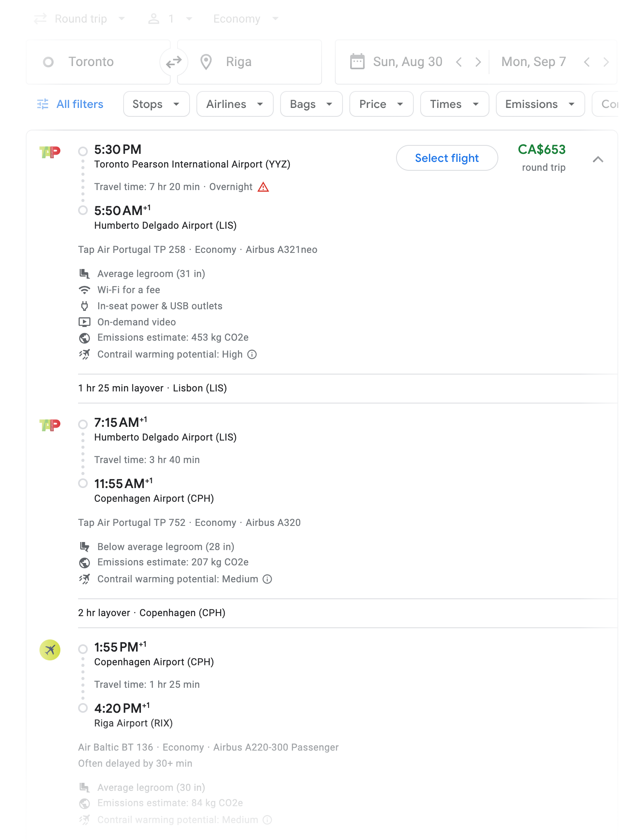Viewport: 644px width, 840px height.
Task: Open the Price filter dropdown
Action: pyautogui.click(x=380, y=104)
